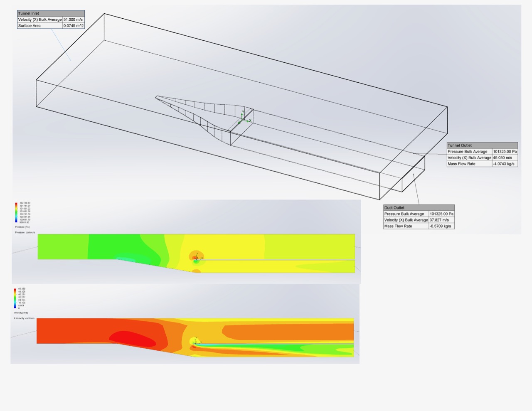The image size is (532, 411).
Task: Click Tunnel Outlet velocity value 45.030 m/s
Action: [504, 158]
